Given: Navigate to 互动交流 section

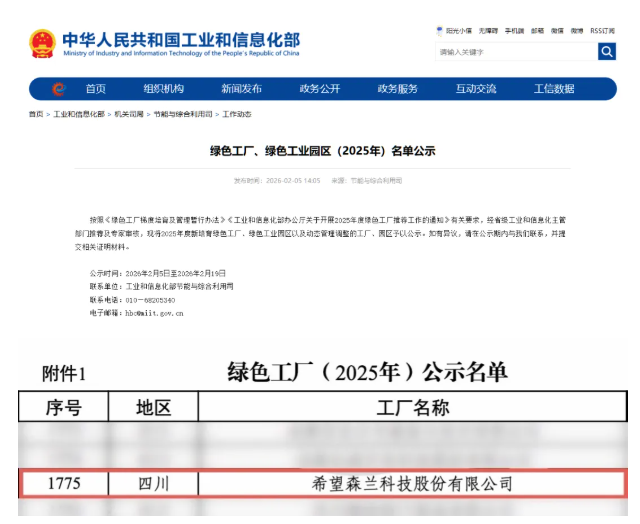Looking at the screenshot, I should click(475, 89).
